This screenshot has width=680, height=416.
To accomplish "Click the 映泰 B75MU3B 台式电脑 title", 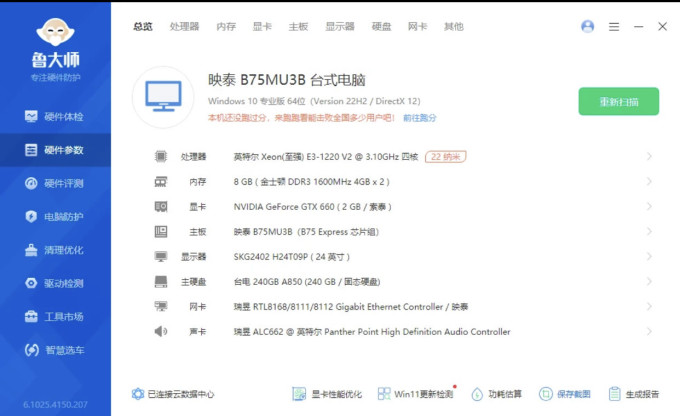I will (x=287, y=80).
